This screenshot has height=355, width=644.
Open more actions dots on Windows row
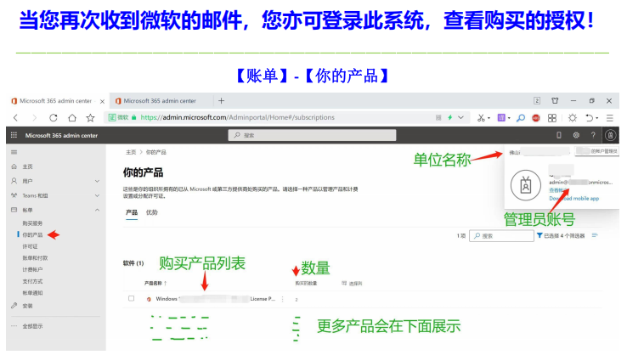coord(283,299)
